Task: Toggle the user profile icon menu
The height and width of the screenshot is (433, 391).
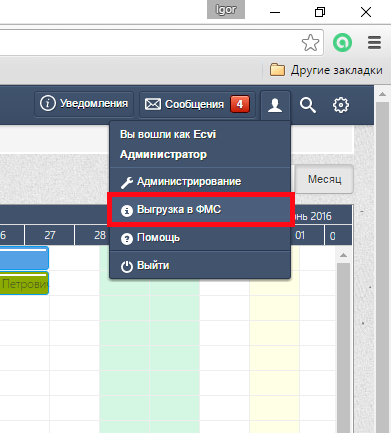Action: point(275,105)
